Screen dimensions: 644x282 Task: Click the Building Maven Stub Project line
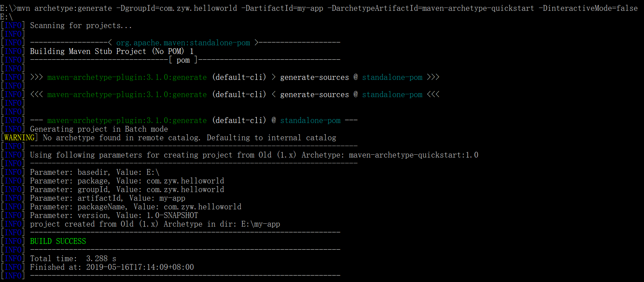[112, 51]
